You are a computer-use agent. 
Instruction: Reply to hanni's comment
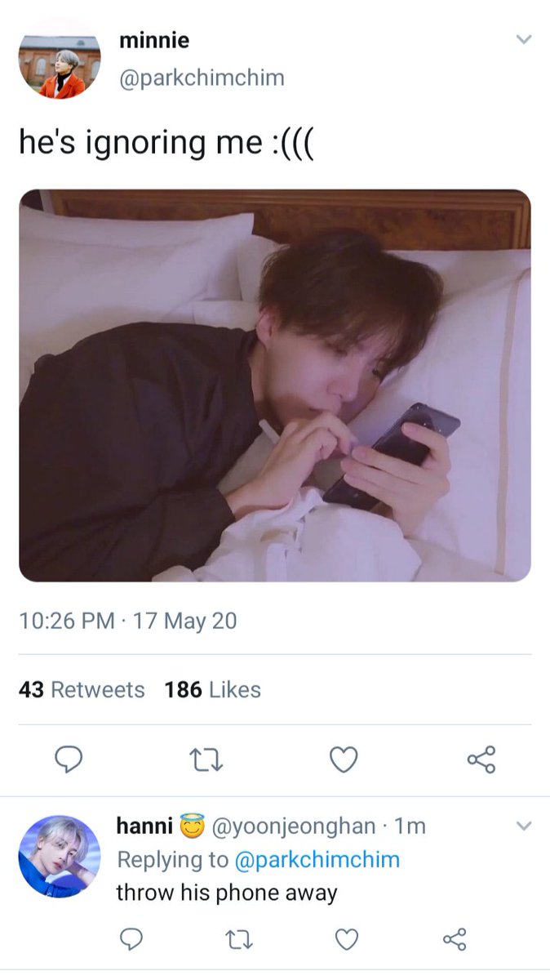[x=131, y=940]
